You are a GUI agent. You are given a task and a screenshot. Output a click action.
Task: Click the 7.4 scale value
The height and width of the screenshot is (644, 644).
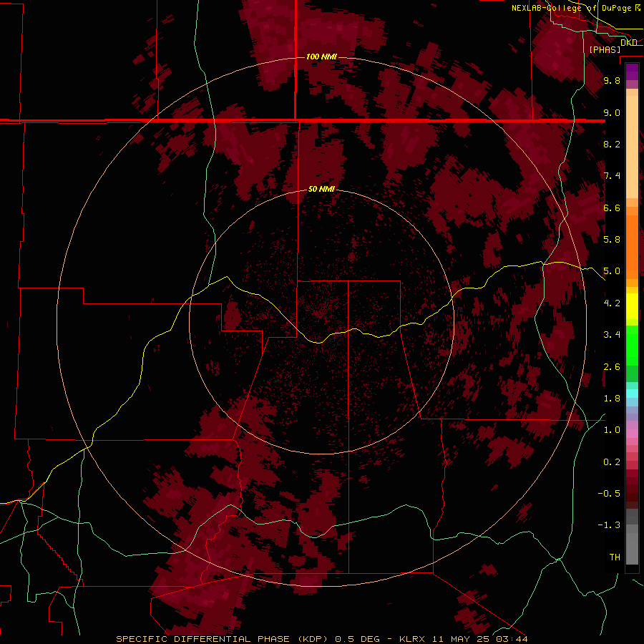612,176
